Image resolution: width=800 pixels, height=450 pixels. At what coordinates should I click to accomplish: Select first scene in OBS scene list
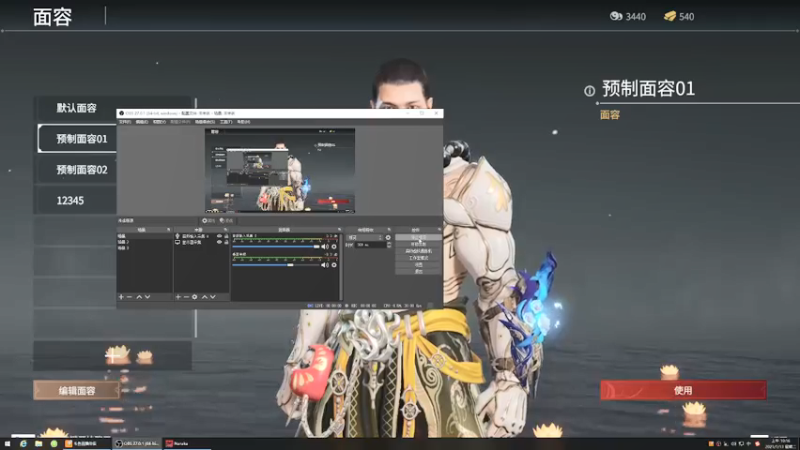[144, 236]
